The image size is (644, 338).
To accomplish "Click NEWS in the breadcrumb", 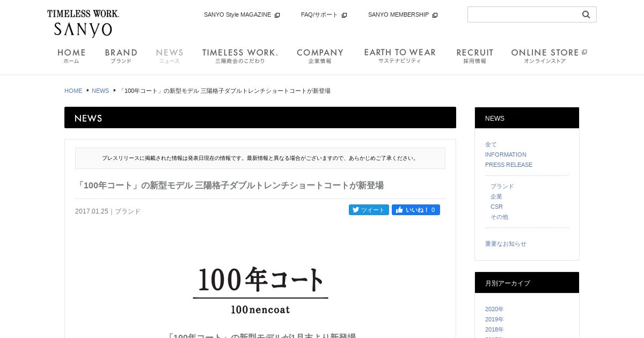I will 100,91.
